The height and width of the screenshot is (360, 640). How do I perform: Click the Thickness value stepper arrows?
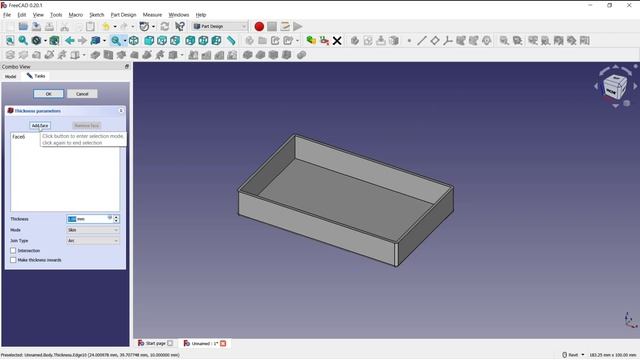(x=116, y=219)
